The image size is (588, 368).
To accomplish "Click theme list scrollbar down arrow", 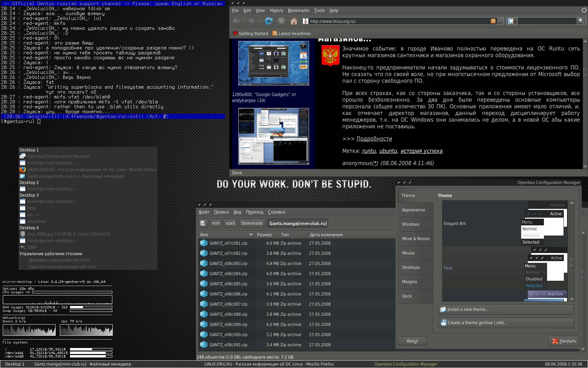I will [x=572, y=299].
